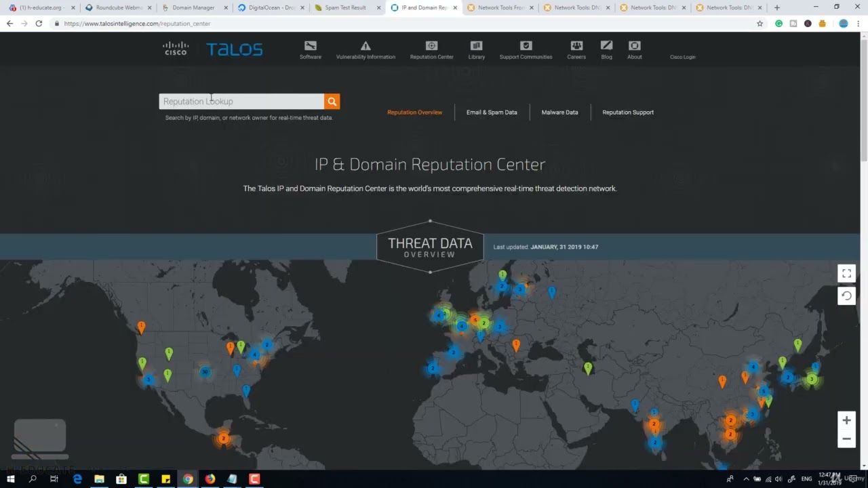The height and width of the screenshot is (488, 868).
Task: Click the browser Back arrow
Action: coord(9,23)
